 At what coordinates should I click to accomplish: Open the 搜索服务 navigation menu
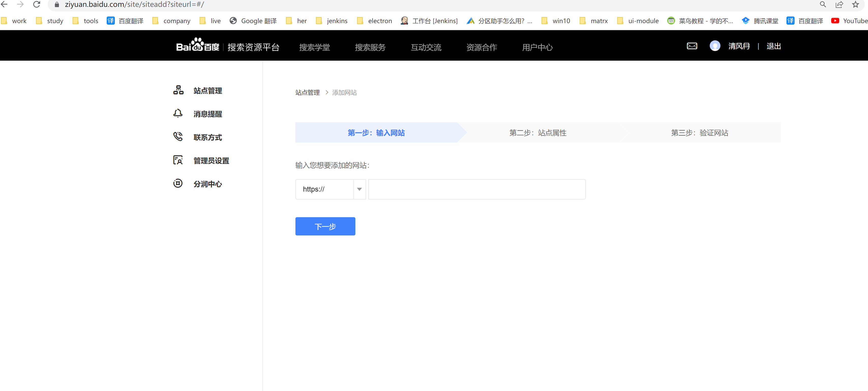pyautogui.click(x=370, y=47)
